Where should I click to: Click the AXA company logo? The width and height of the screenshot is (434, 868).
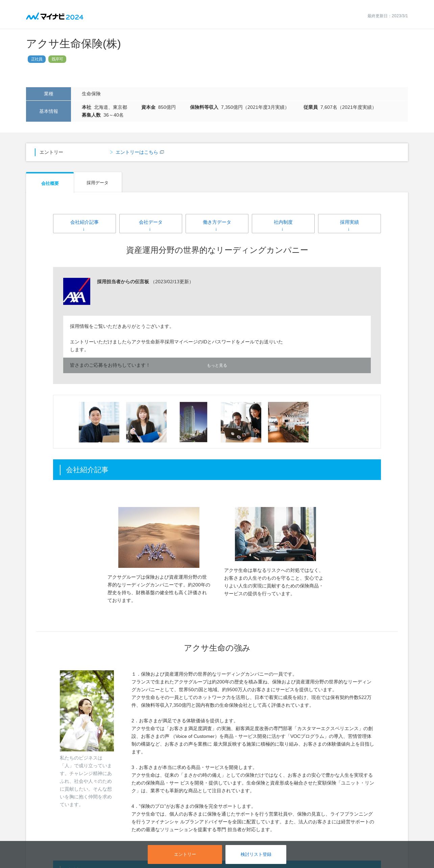click(77, 291)
